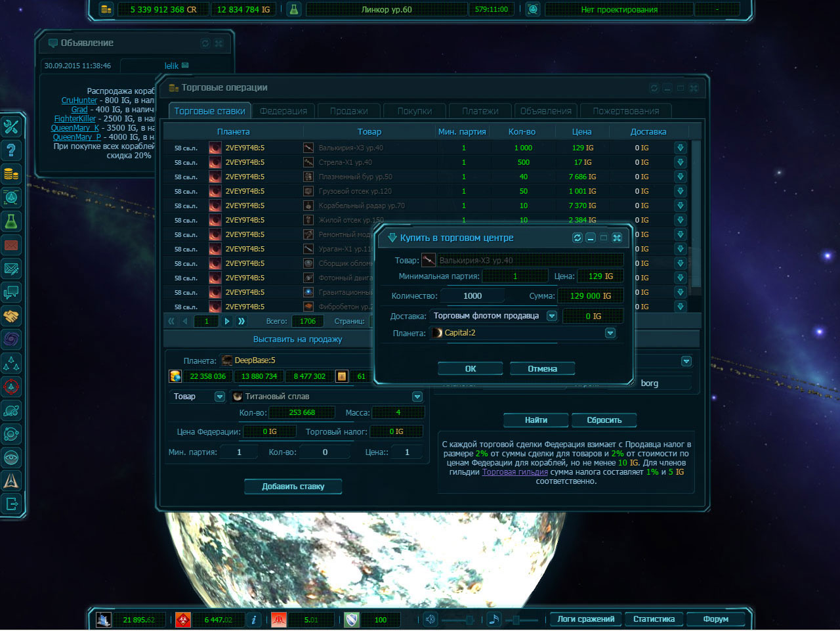Click Добавить ставку button
The height and width of the screenshot is (631, 840).
click(x=293, y=487)
